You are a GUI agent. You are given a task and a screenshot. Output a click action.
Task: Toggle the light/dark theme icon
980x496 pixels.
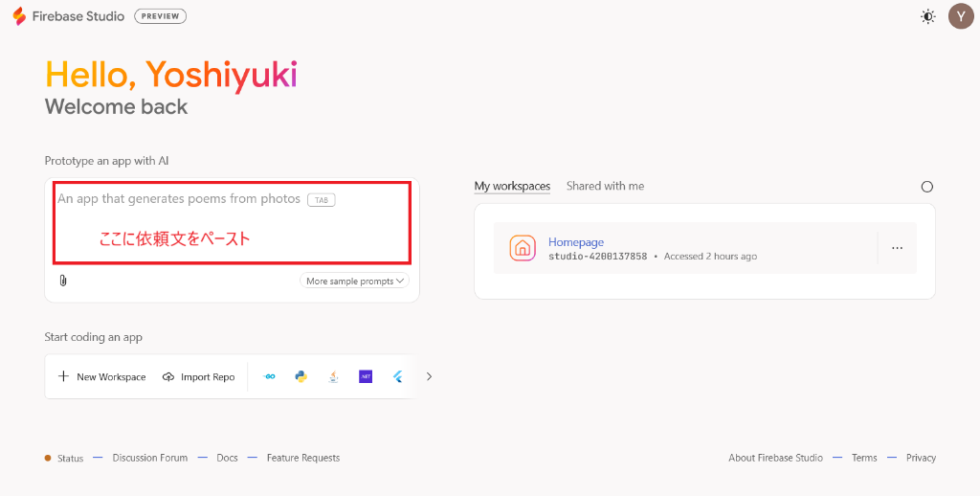click(x=928, y=17)
